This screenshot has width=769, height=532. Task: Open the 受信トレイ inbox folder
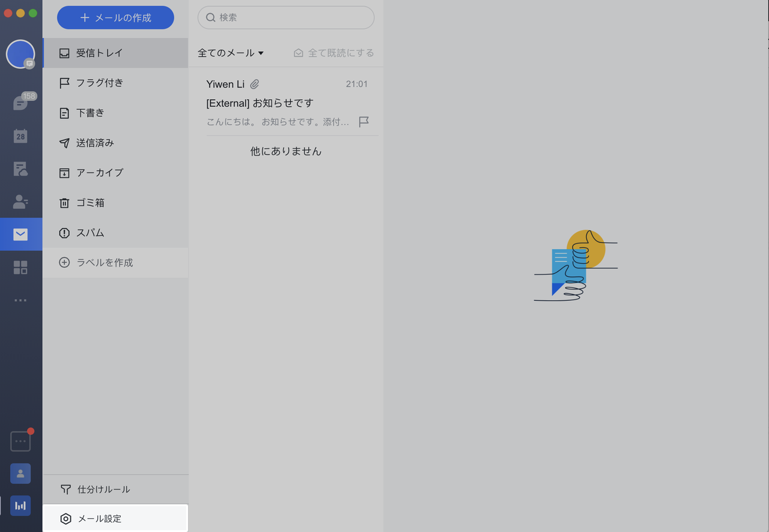pos(99,53)
